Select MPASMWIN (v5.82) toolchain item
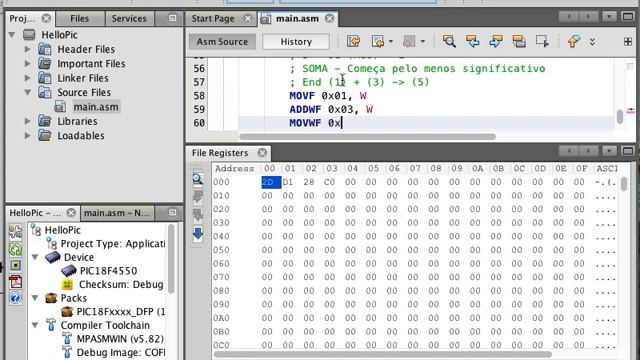640x360 pixels. pos(113,339)
